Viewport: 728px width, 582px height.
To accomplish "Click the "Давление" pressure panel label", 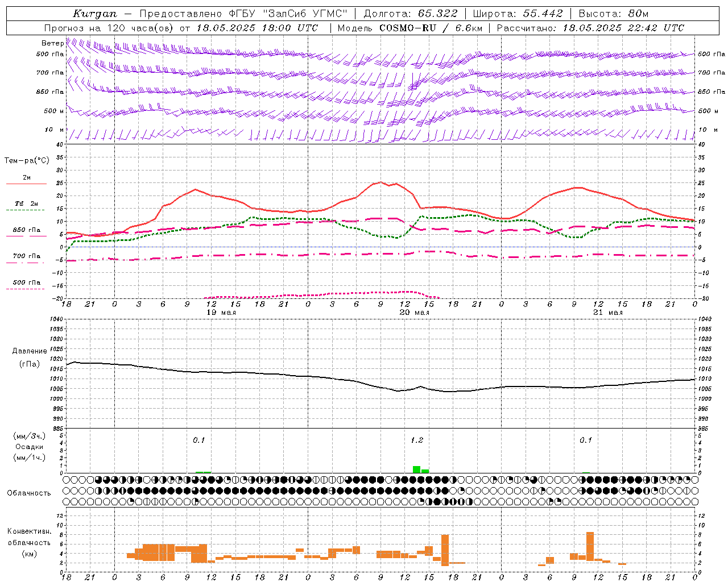I will coord(30,351).
